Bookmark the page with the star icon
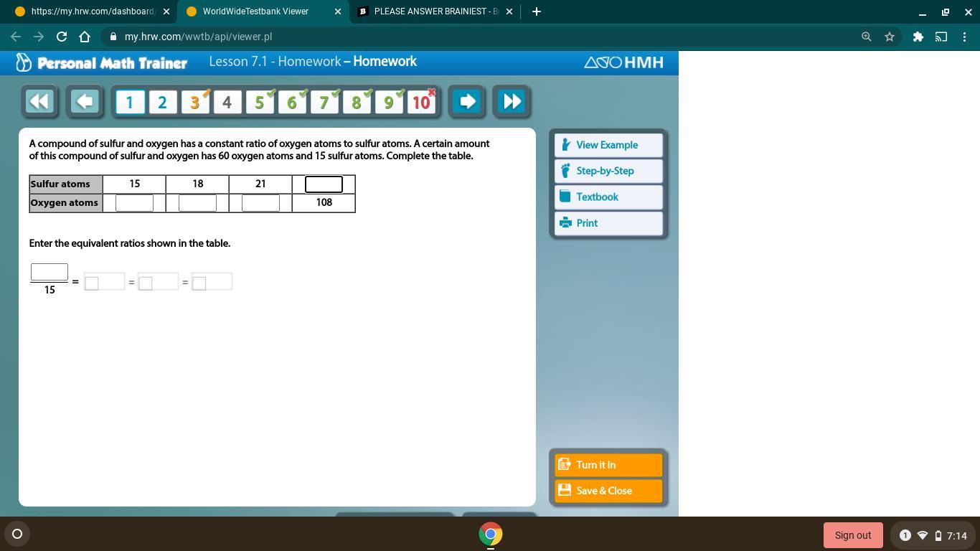The image size is (980, 551). (890, 36)
